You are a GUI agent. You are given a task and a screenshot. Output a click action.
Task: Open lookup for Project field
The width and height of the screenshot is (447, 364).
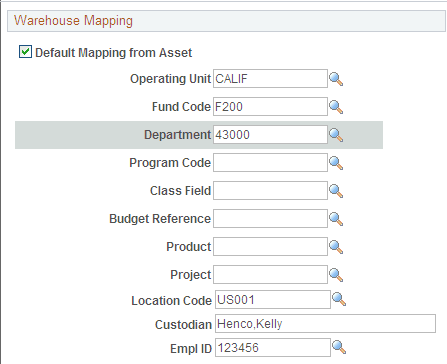[336, 275]
